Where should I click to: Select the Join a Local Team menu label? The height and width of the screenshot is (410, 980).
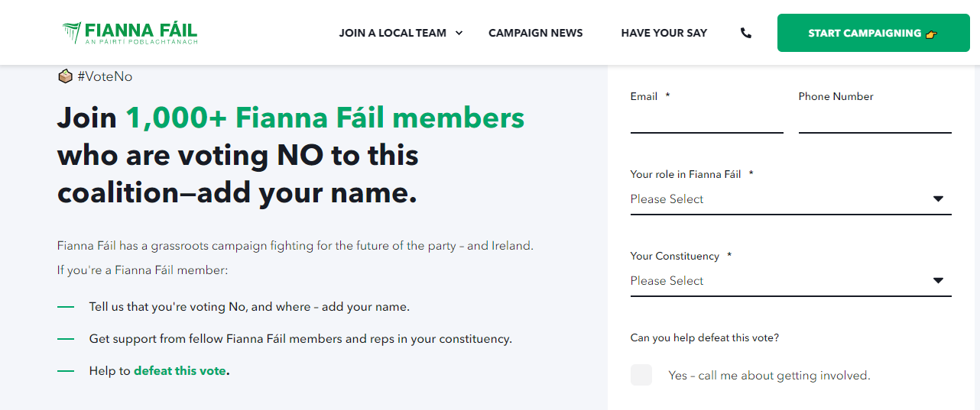tap(392, 33)
